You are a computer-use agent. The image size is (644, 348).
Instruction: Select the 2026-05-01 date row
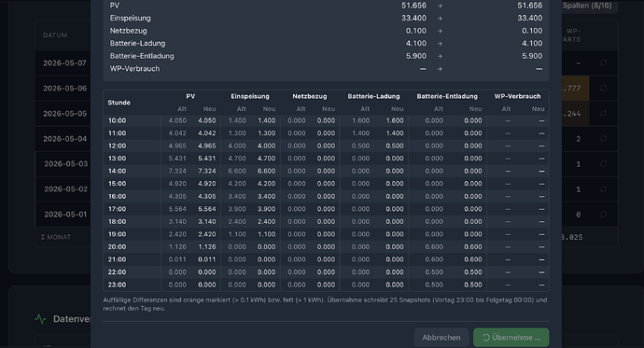pyautogui.click(x=65, y=215)
